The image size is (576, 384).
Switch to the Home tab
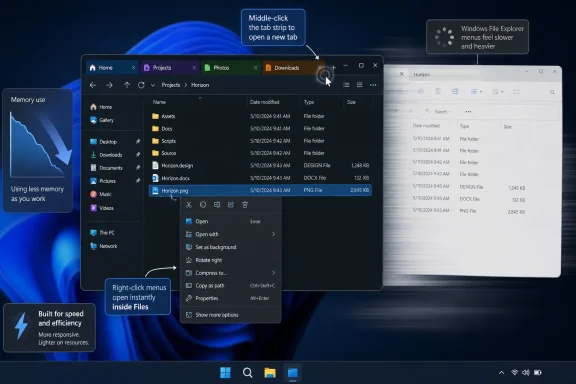(x=112, y=68)
